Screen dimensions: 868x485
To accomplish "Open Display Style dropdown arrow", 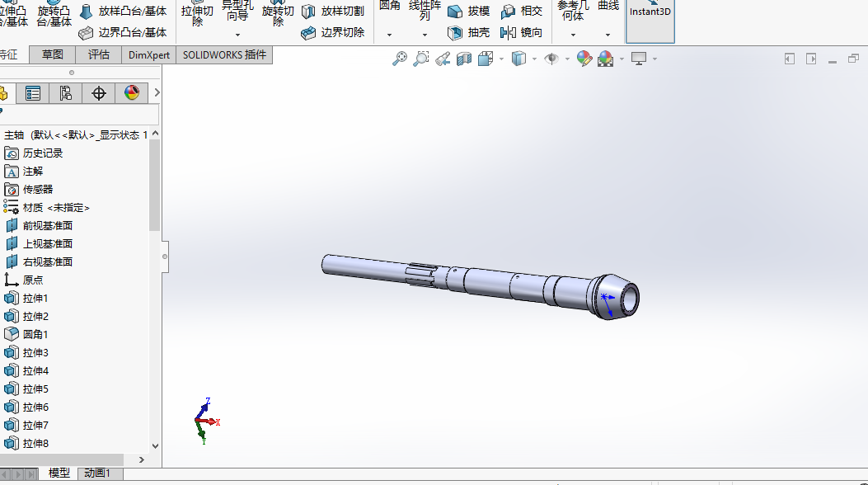I will pos(534,59).
